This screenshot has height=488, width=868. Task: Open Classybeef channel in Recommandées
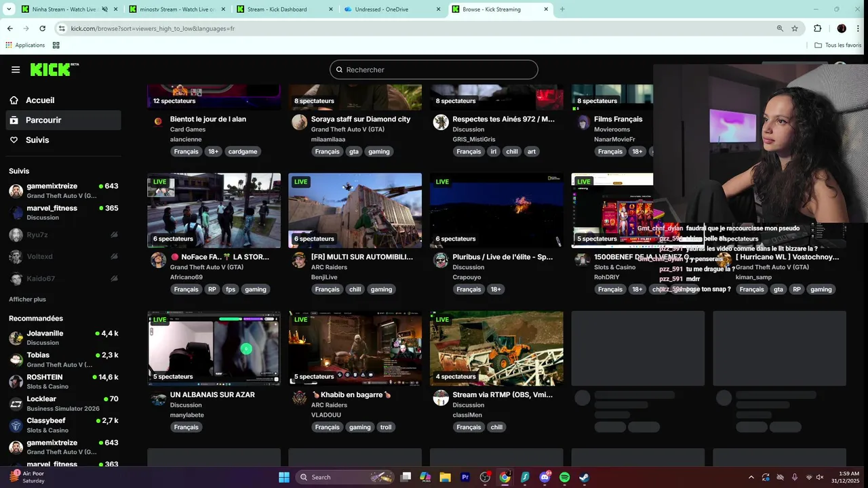click(64, 426)
